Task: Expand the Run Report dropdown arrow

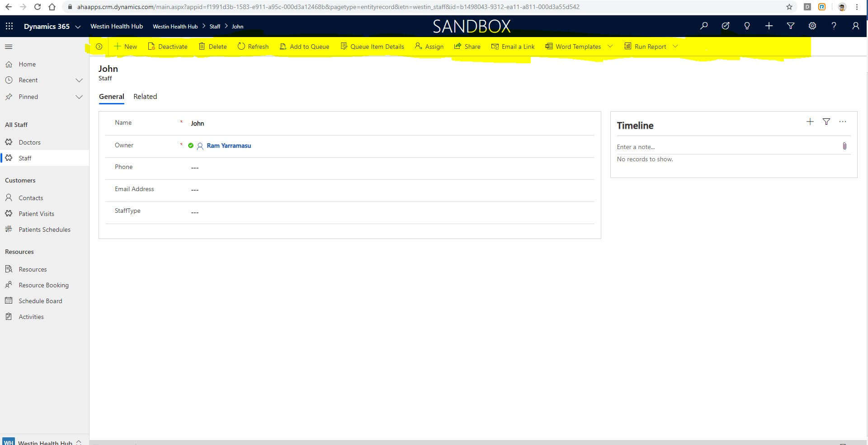Action: [x=675, y=47]
